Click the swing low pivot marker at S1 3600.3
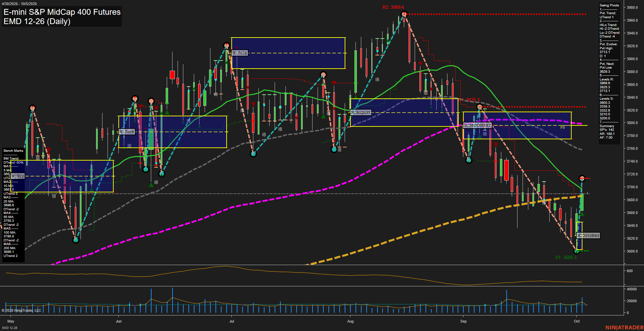This screenshot has height=331, width=644. 577,251
